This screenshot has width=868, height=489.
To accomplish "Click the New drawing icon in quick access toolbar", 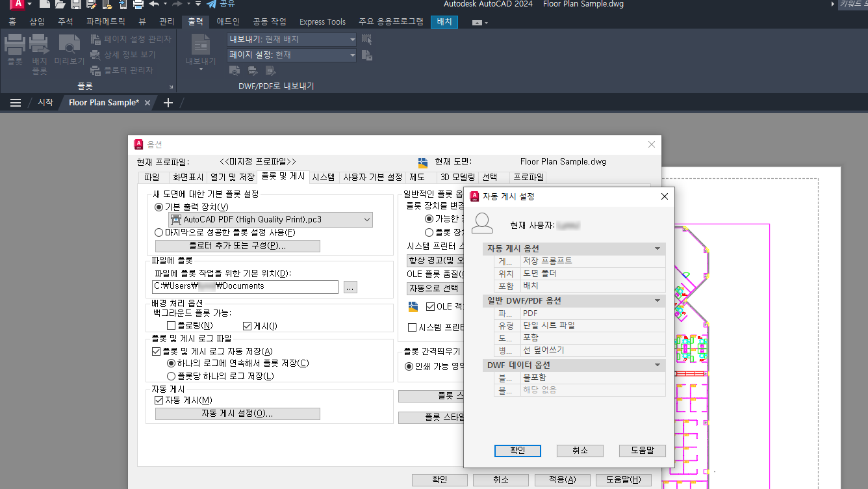I will pyautogui.click(x=45, y=4).
